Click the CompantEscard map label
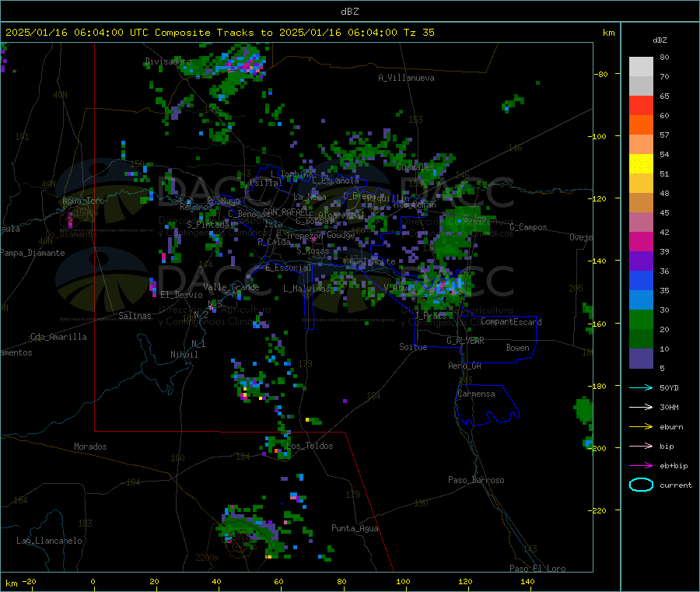700x592 pixels. 511,322
